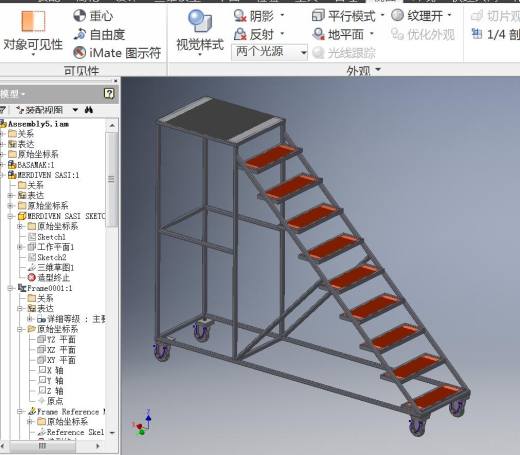Viewport: 520px width, 455px height.
Task: Select Sketch1 in the browser tree
Action: pyautogui.click(x=51, y=237)
